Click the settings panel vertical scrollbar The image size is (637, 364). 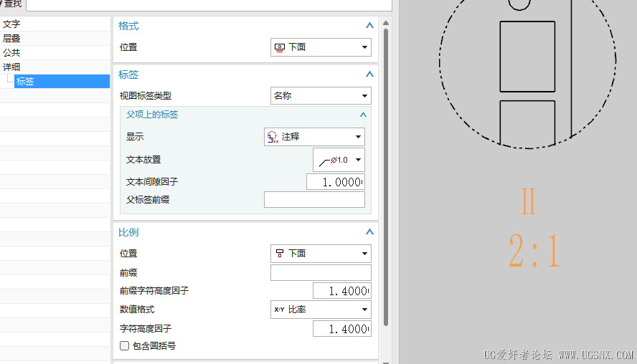pyautogui.click(x=385, y=176)
